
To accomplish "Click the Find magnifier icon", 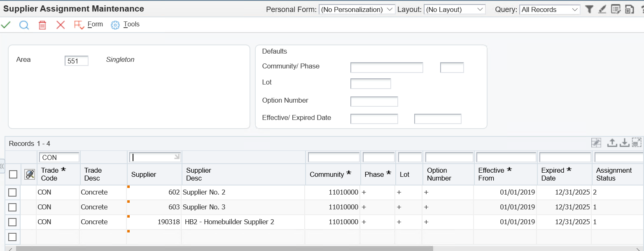I will click(x=24, y=25).
